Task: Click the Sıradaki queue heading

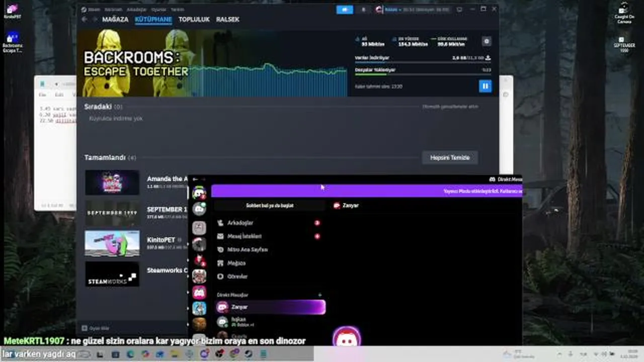Action: click(98, 107)
